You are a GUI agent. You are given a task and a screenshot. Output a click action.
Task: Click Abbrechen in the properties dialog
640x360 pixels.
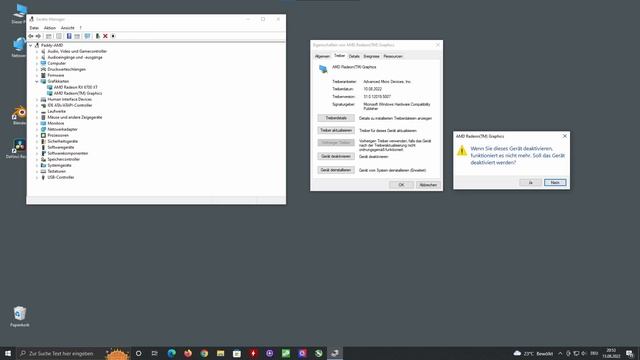[428, 185]
